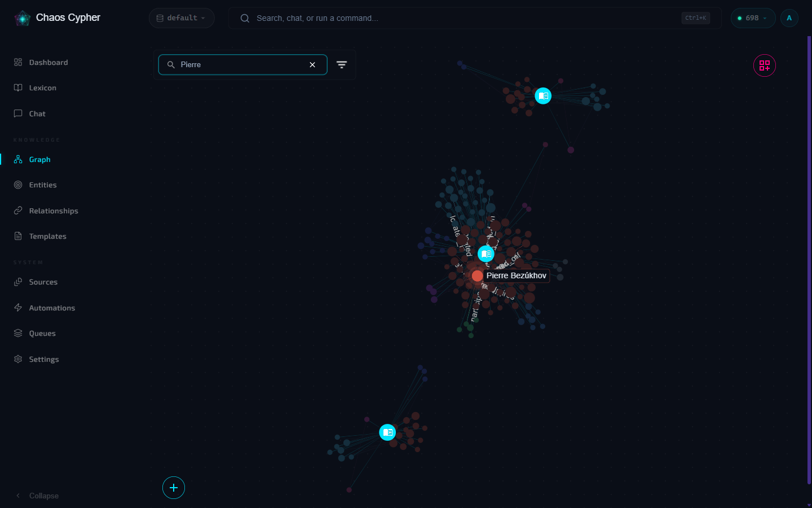Screen dimensions: 812x508
Task: Open the user avatar A menu
Action: [x=789, y=18]
